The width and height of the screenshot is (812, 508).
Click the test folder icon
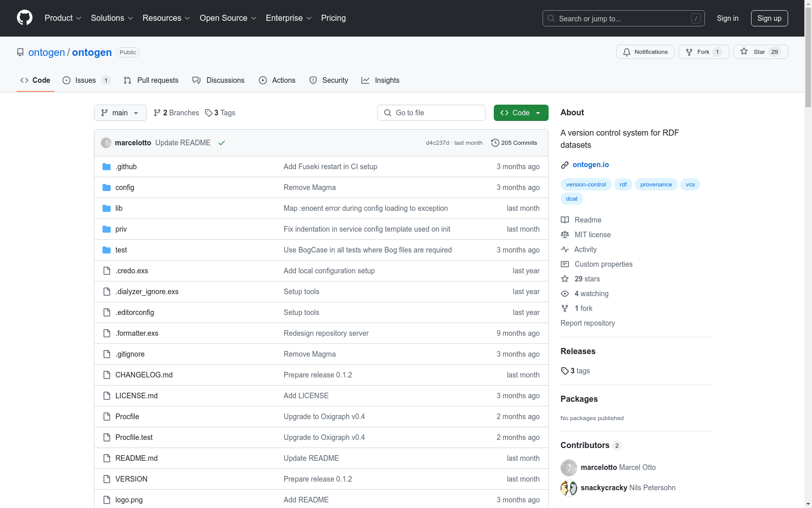(x=107, y=250)
